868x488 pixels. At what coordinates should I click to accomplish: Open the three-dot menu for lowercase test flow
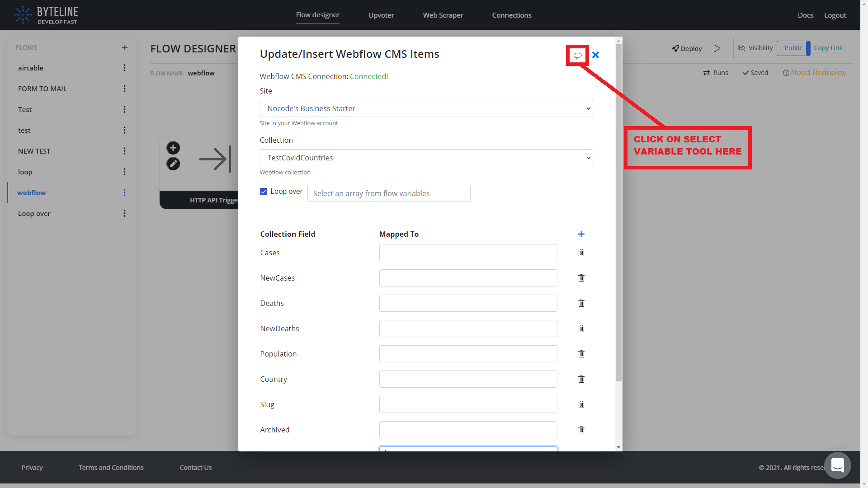[124, 130]
